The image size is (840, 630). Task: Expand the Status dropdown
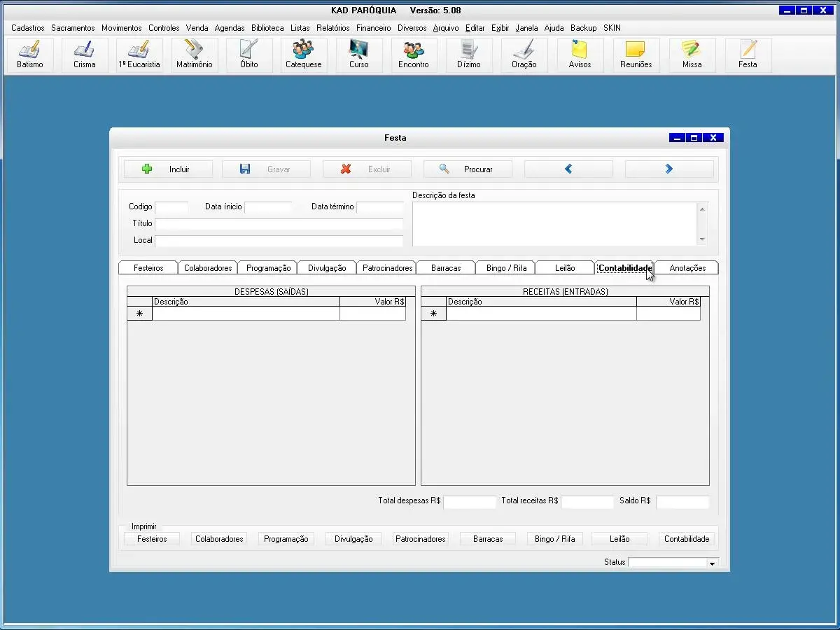[x=713, y=563]
